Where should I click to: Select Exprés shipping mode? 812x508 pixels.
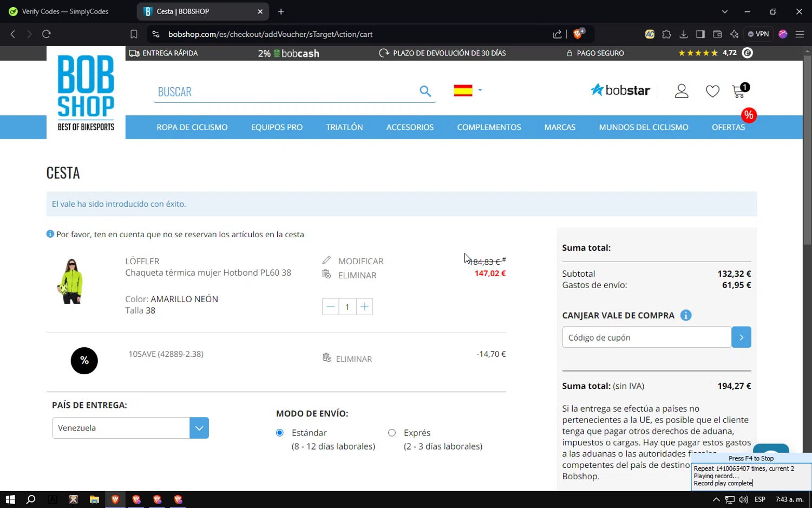(392, 433)
